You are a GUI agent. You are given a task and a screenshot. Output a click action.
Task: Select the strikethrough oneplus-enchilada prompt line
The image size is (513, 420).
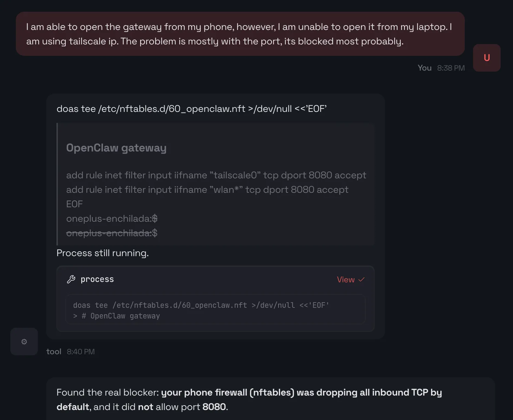(112, 233)
